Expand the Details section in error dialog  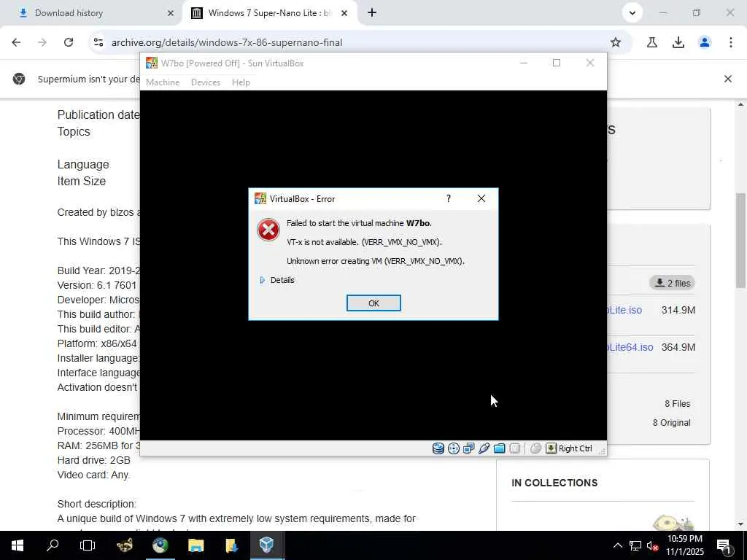(277, 280)
